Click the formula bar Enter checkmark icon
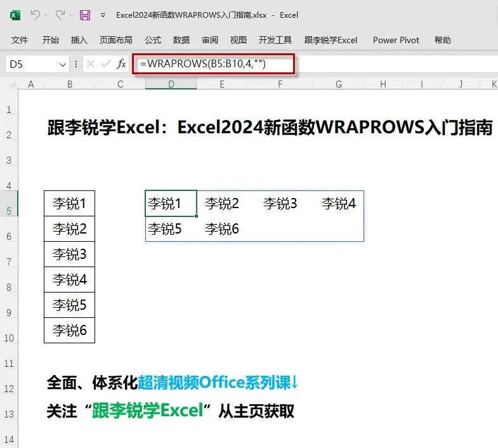Image resolution: width=498 pixels, height=448 pixels. tap(105, 64)
